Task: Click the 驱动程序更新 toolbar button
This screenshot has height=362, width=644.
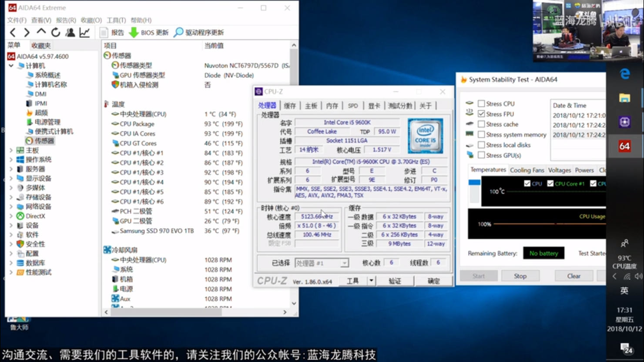Action: pyautogui.click(x=199, y=33)
